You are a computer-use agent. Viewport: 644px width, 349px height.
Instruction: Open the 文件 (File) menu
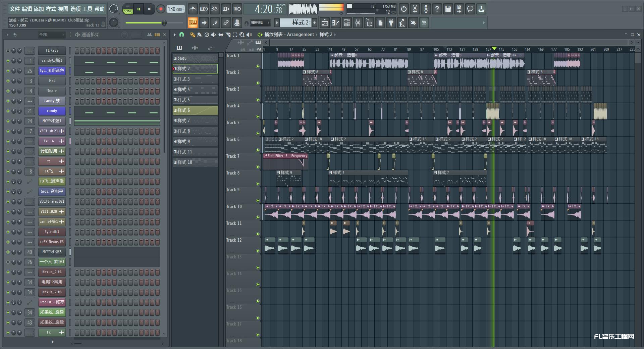[x=15, y=9]
